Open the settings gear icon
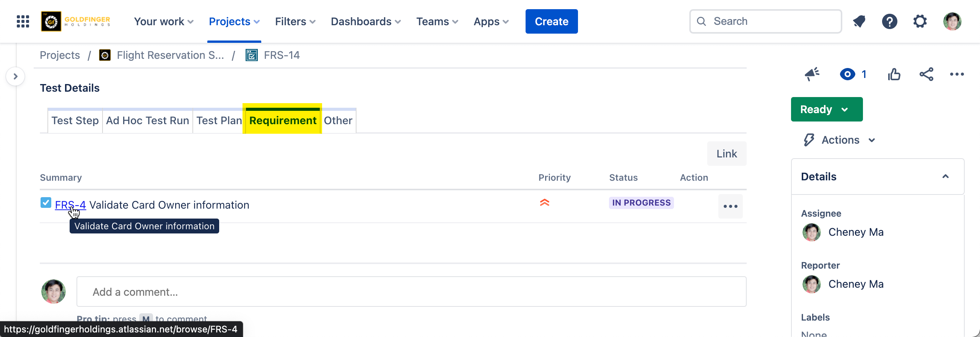The width and height of the screenshot is (980, 337). 920,21
